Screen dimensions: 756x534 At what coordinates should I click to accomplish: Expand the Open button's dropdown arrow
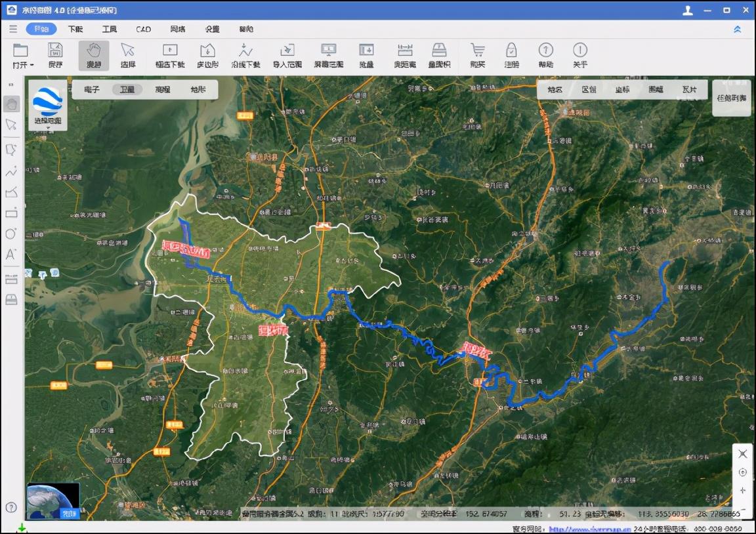31,64
